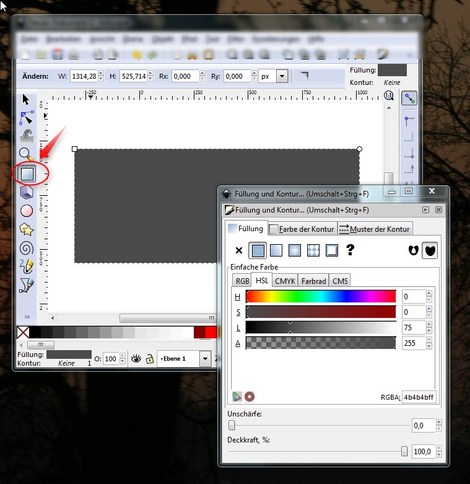470x484 pixels.
Task: Click the zoom 1:1 icon beside ruler
Action: 388,96
